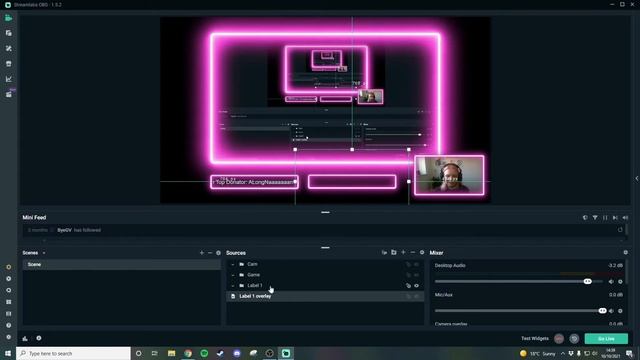The width and height of the screenshot is (640, 360).
Task: Open the Layout Editor sidebar icon
Action: (x=9, y=33)
